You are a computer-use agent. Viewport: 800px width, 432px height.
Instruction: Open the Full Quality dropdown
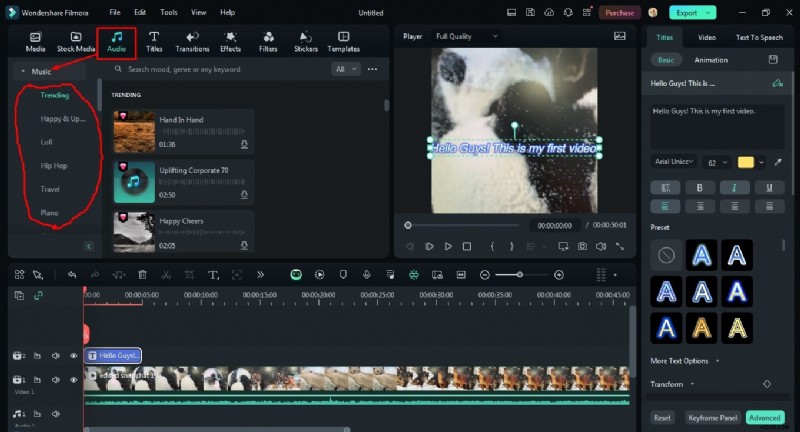point(466,36)
